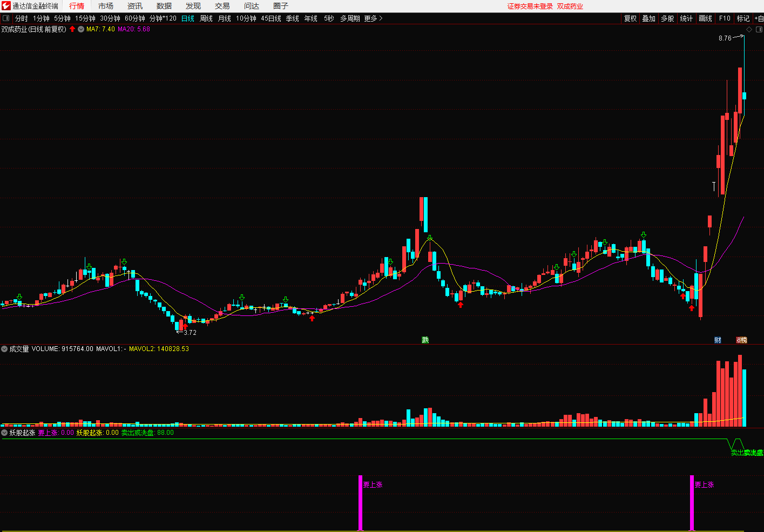Toggle the right side panel icon
This screenshot has height=532, width=764.
point(759,29)
